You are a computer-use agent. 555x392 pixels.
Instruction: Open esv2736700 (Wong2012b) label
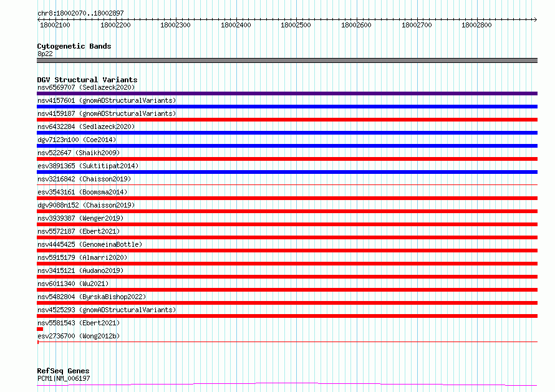(79, 336)
